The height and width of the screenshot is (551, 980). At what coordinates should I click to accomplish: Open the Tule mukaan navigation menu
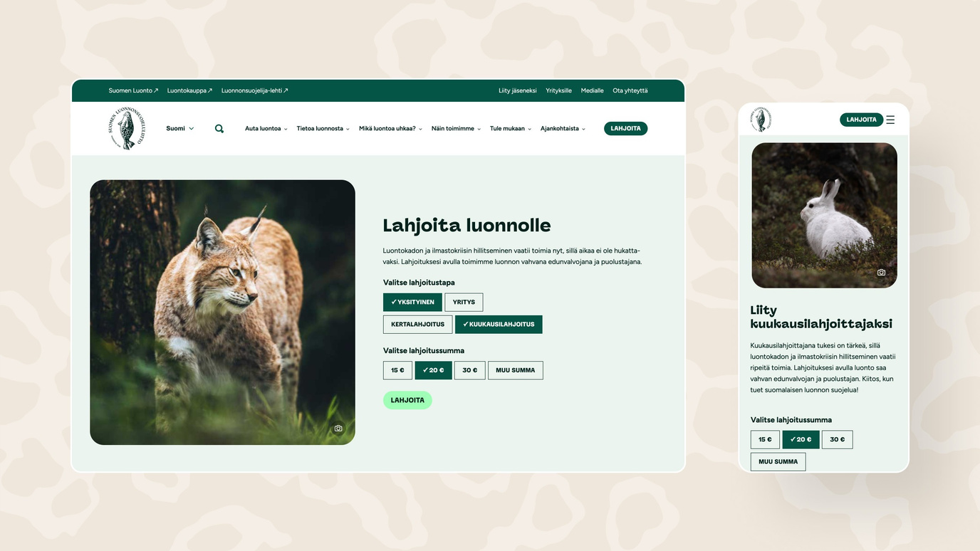click(x=511, y=129)
